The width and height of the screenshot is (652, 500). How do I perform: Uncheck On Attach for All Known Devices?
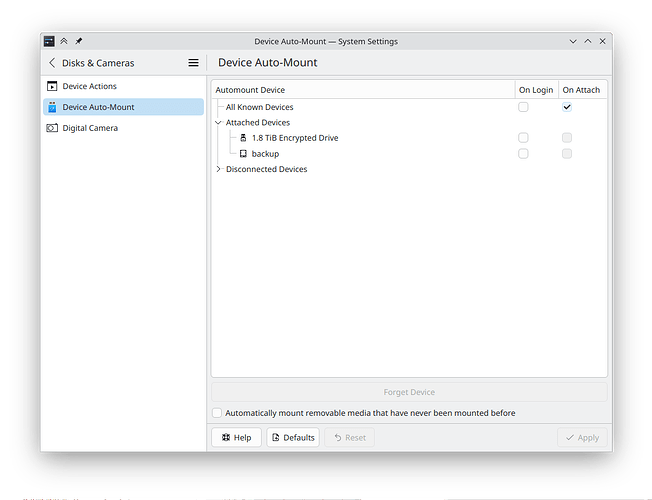point(567,107)
